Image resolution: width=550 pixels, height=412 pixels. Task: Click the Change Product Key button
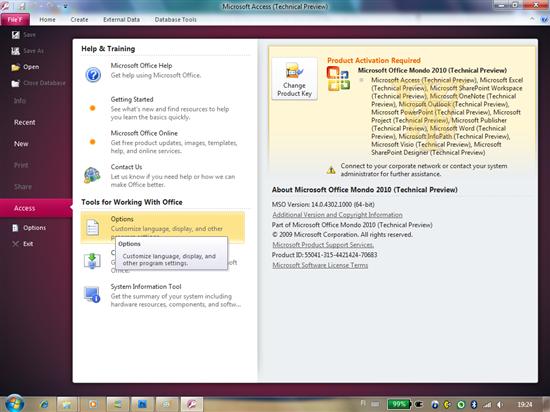click(x=294, y=79)
